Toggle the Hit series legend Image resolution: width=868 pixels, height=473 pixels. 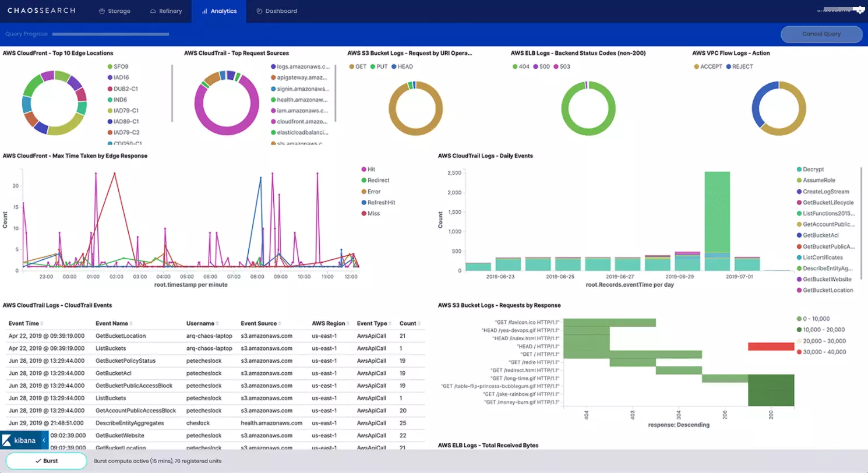pos(368,169)
